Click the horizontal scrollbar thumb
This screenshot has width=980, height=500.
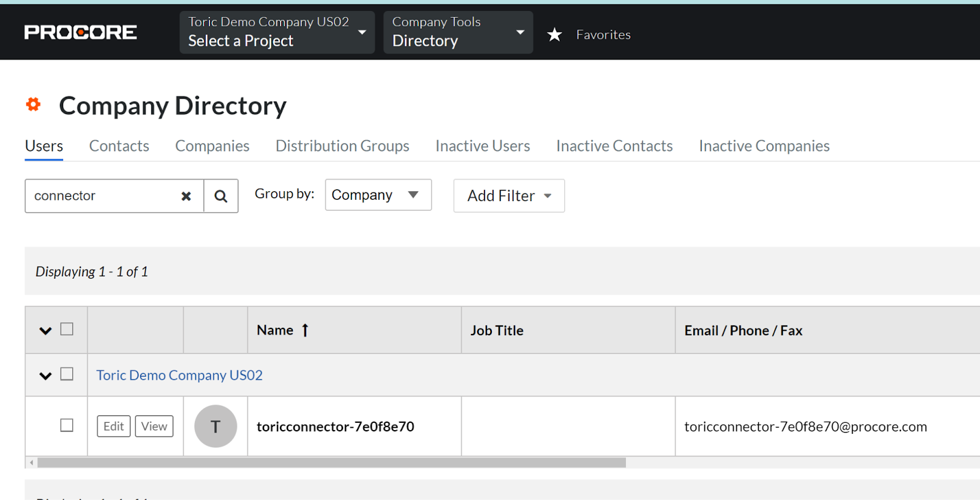[331, 463]
